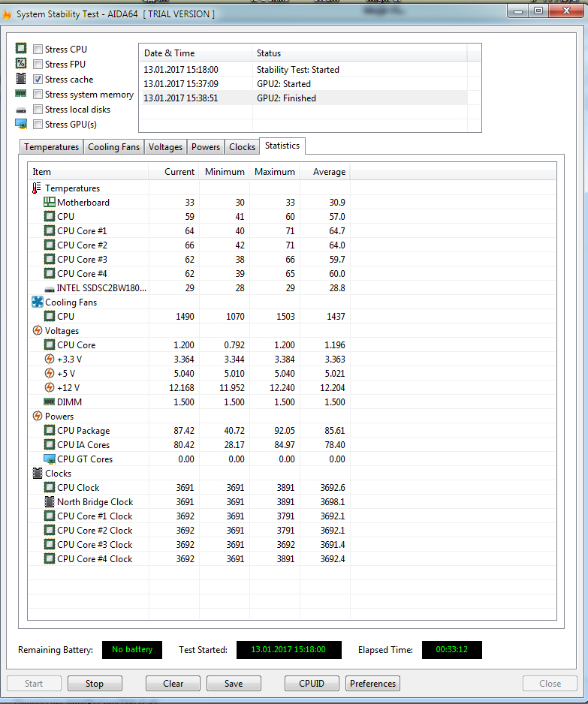Click the CPU Core #3 temperature icon
The width and height of the screenshot is (588, 704).
50,259
